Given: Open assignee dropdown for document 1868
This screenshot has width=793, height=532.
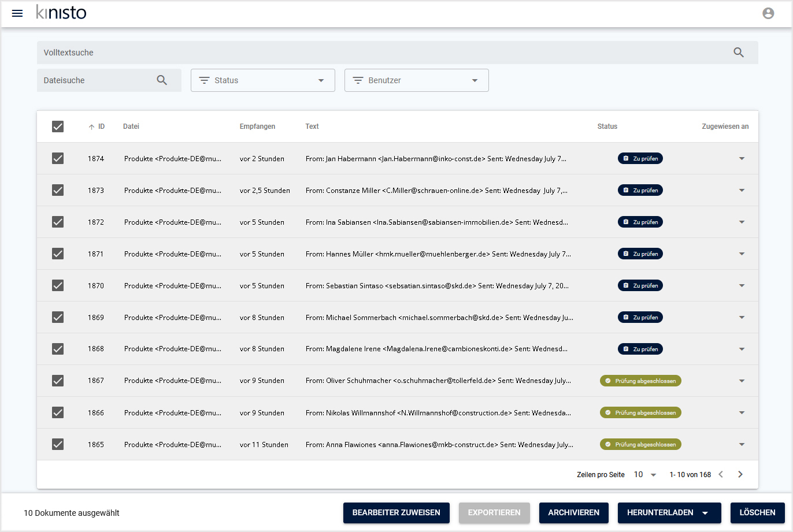Looking at the screenshot, I should [x=742, y=349].
